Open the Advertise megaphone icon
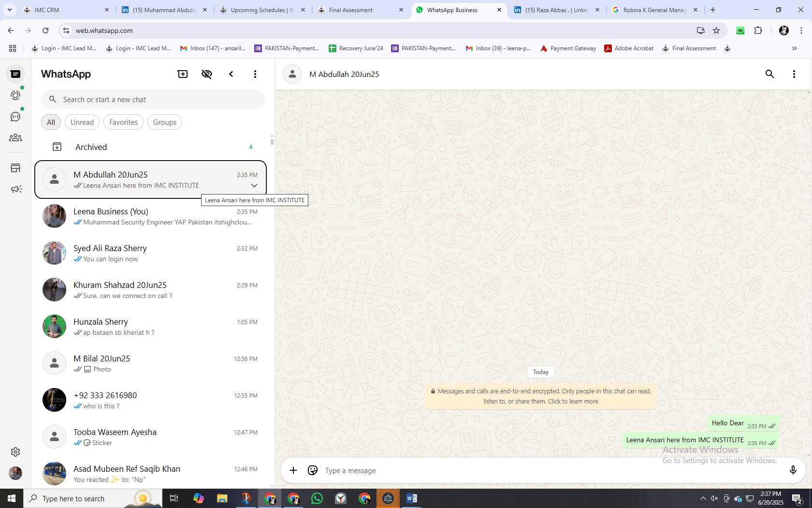The width and height of the screenshot is (812, 508). click(x=15, y=189)
